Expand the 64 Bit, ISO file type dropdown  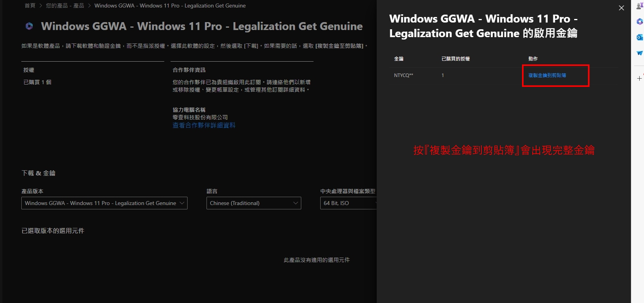point(347,203)
